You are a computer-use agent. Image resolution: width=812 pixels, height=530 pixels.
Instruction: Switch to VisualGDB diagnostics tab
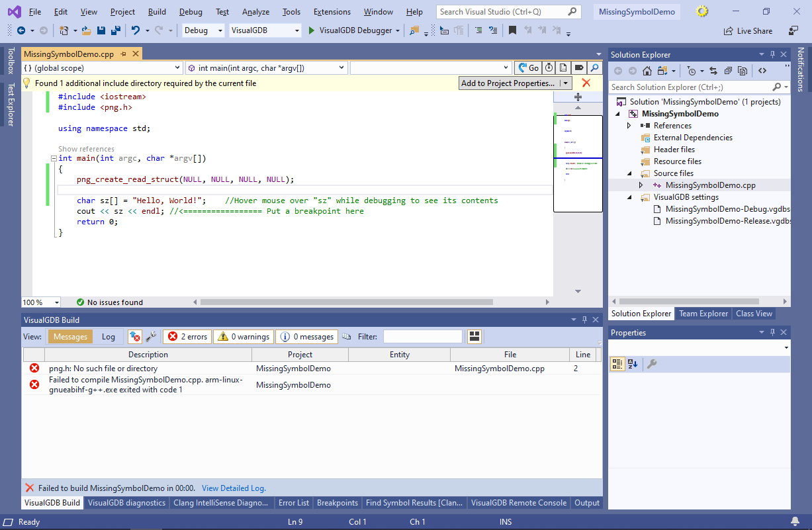126,503
